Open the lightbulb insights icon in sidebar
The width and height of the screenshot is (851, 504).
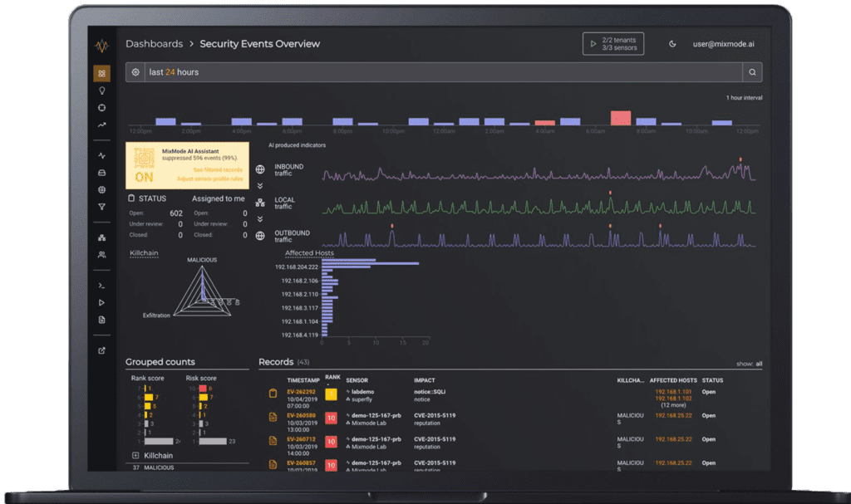(101, 91)
